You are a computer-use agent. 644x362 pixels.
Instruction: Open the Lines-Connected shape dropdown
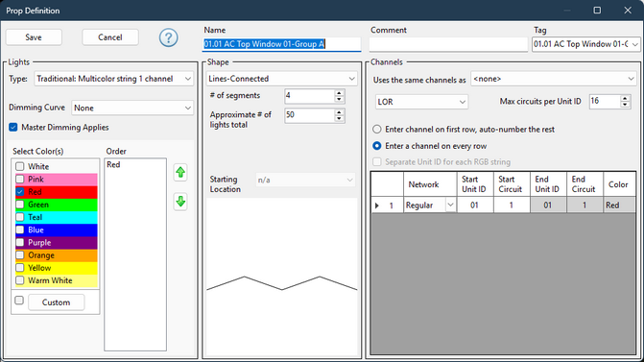(x=282, y=79)
